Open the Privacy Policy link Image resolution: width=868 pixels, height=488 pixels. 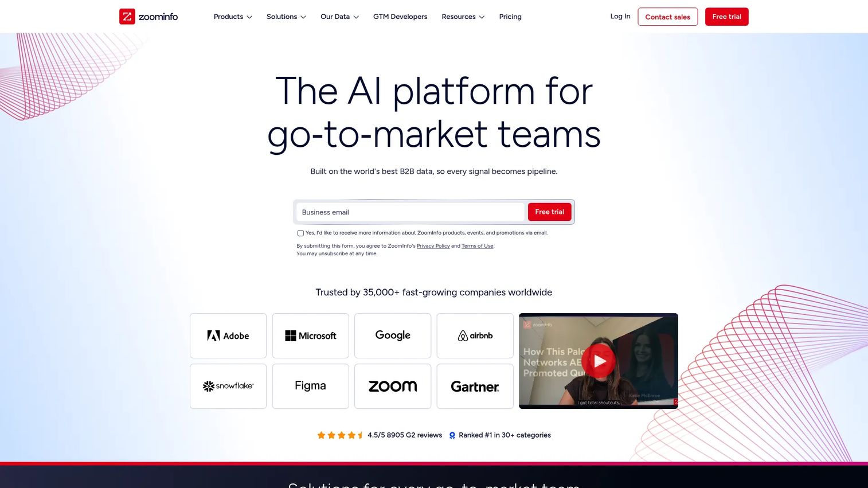tap(433, 246)
